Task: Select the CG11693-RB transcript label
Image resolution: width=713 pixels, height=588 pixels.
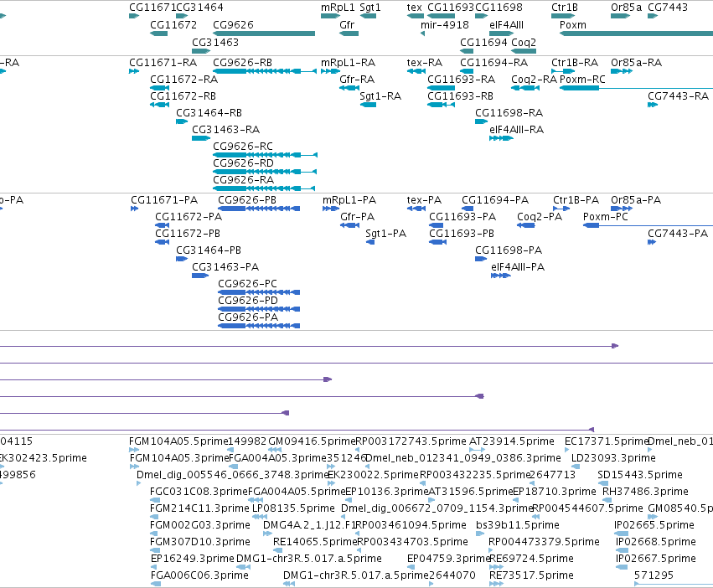Action: (x=460, y=96)
